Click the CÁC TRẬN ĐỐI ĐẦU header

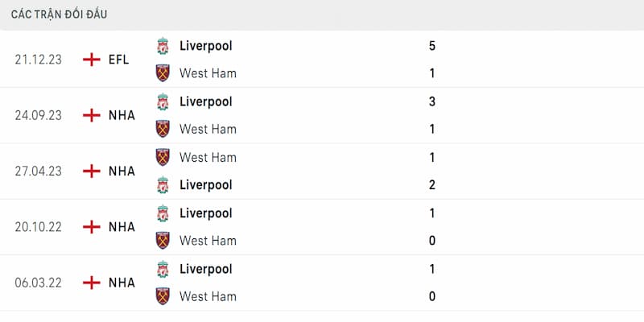coord(60,14)
